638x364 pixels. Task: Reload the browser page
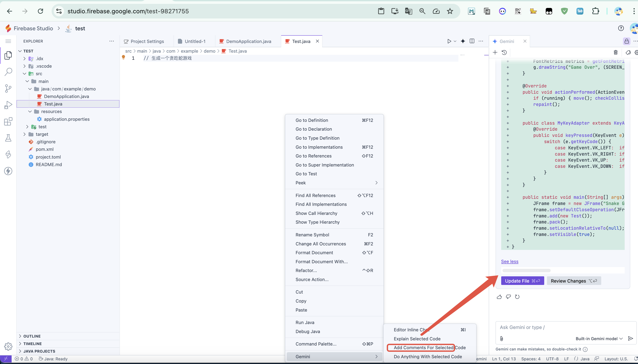coord(40,11)
